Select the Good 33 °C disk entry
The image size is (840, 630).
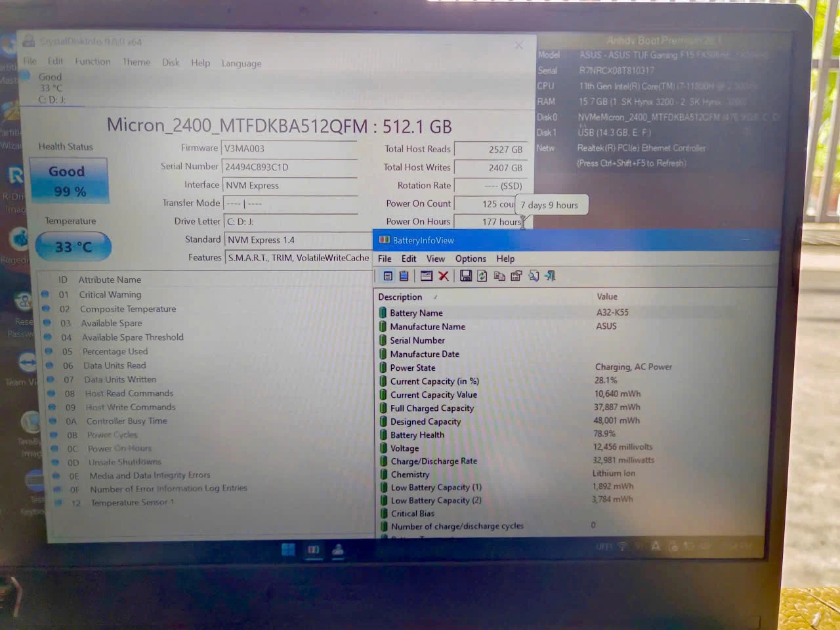point(50,88)
